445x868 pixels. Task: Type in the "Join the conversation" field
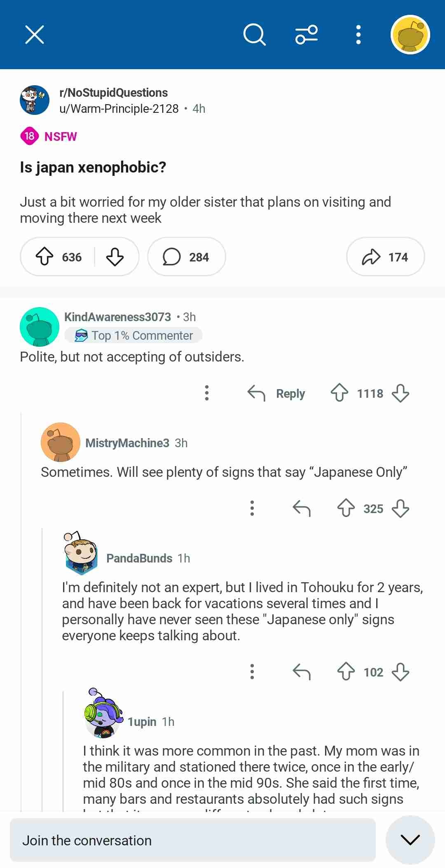[x=192, y=840]
